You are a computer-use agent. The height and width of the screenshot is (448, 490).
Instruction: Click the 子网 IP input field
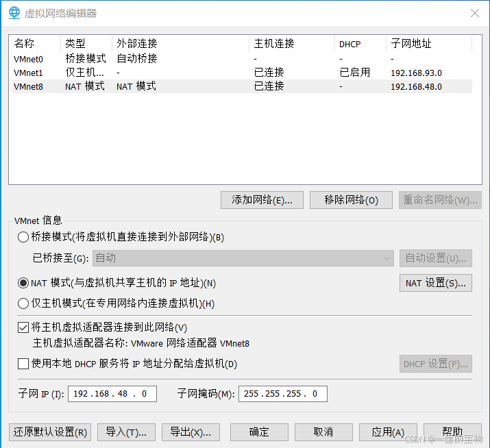(x=112, y=394)
